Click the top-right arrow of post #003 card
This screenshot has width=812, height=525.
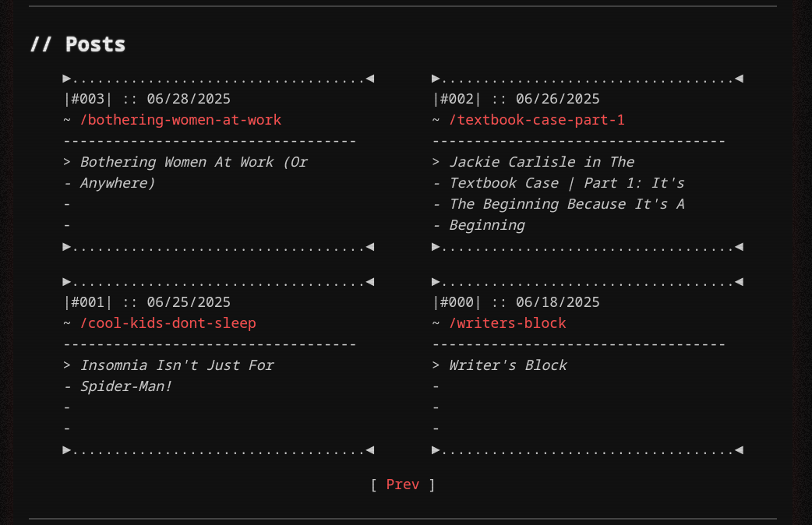tap(370, 79)
